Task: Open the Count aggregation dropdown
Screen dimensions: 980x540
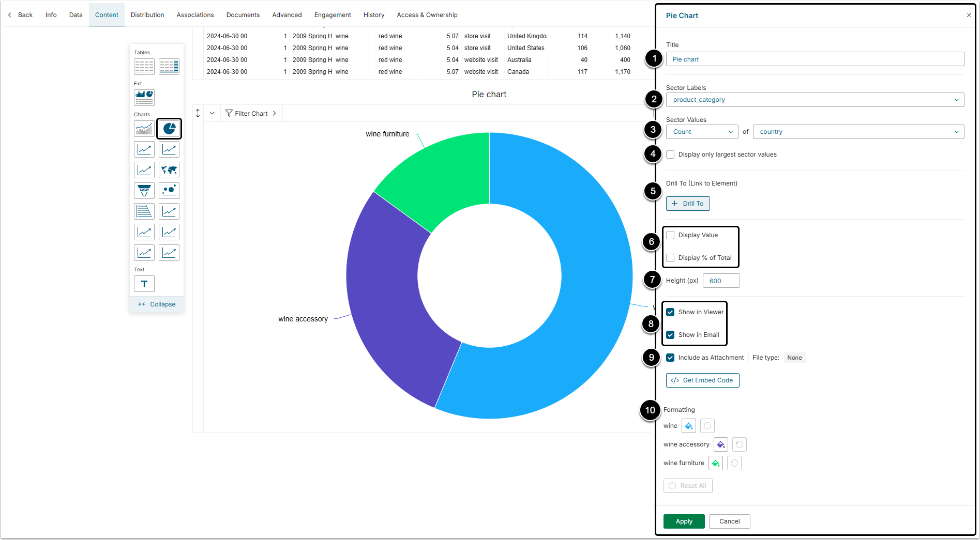Action: pos(702,132)
